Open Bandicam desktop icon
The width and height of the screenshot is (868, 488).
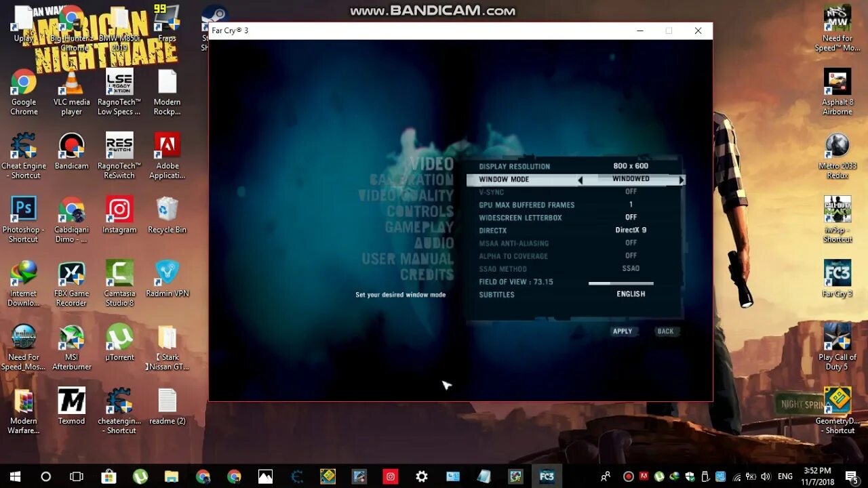pyautogui.click(x=71, y=150)
